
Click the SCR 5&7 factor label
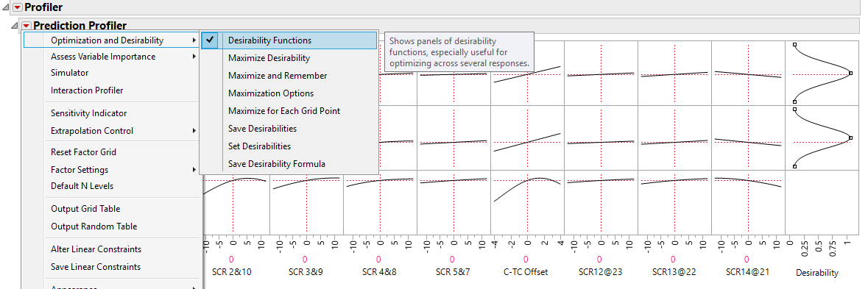pyautogui.click(x=452, y=272)
